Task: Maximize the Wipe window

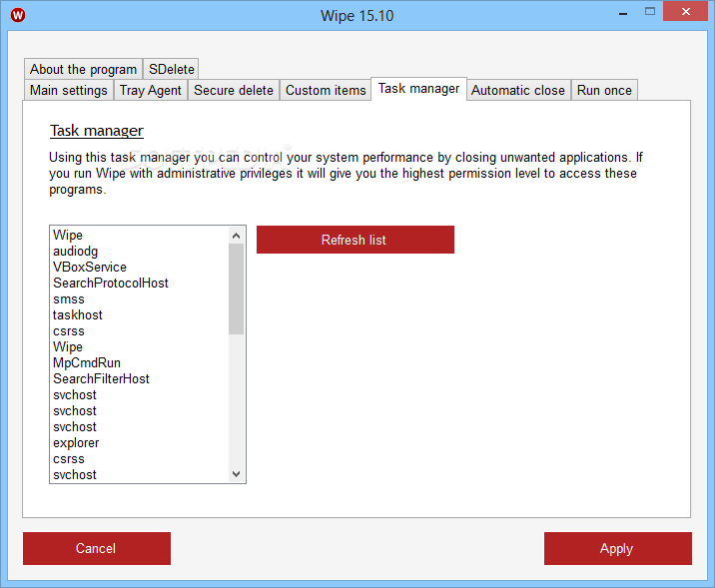Action: [650, 12]
